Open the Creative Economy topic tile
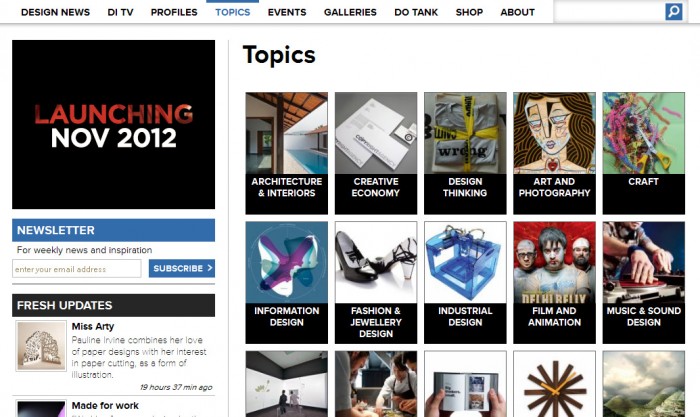The height and width of the screenshot is (417, 700). (376, 153)
